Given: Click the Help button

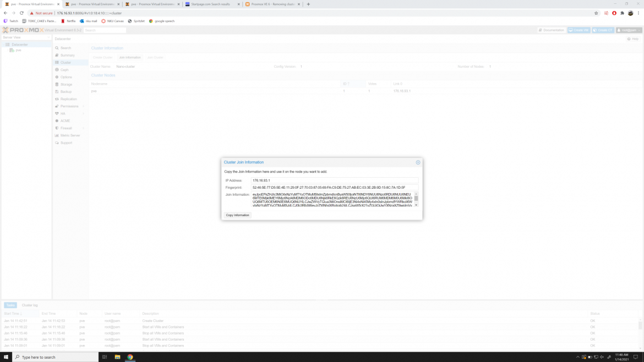Looking at the screenshot, I should pyautogui.click(x=633, y=39).
